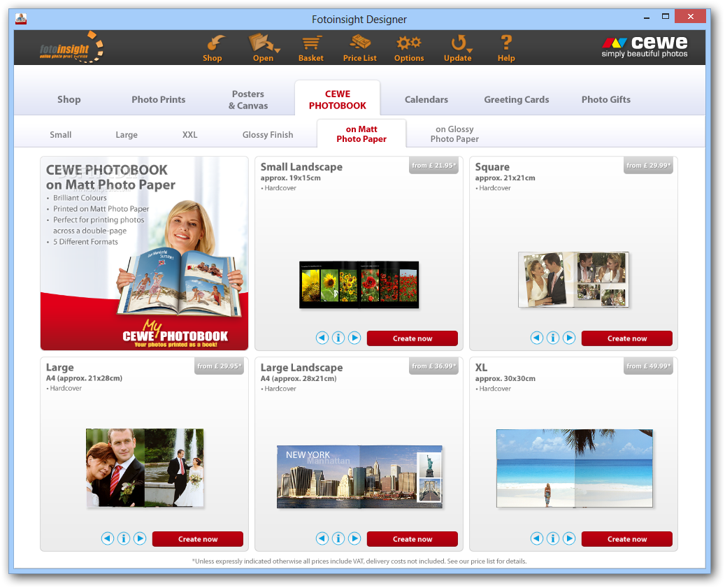Screen dimensions: 725x588
Task: Show XL photobook info
Action: (x=553, y=538)
